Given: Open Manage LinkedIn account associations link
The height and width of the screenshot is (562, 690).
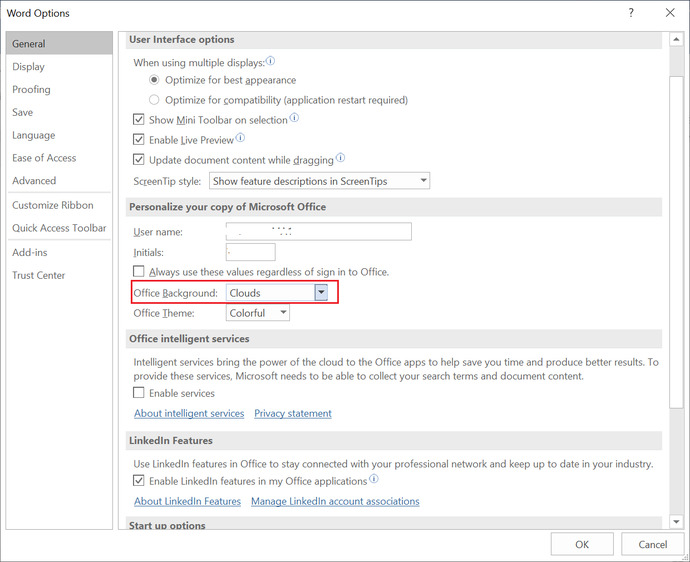Looking at the screenshot, I should coord(335,501).
